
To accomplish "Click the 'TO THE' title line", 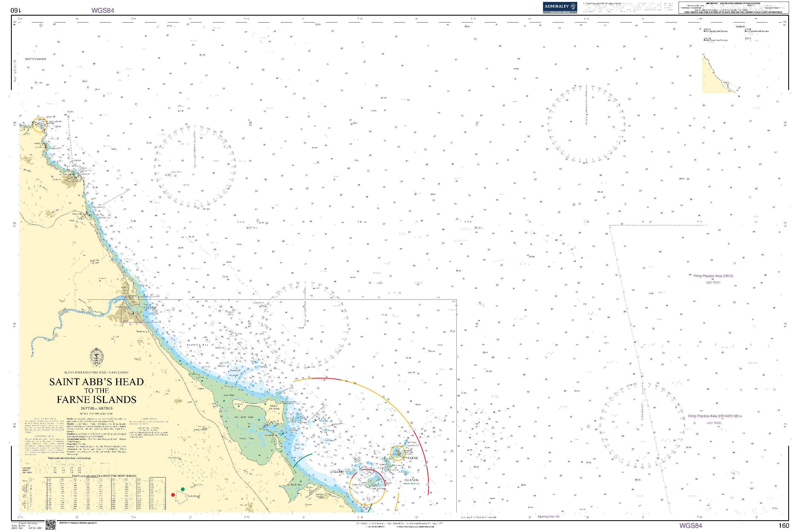I will 96,391.
